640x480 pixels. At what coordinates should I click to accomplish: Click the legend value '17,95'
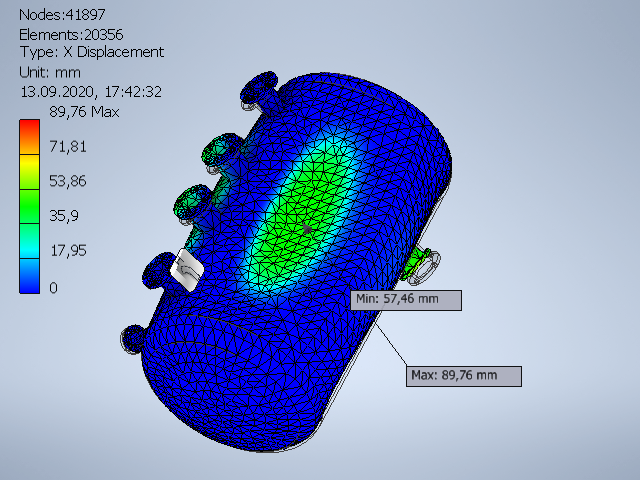tap(68, 251)
